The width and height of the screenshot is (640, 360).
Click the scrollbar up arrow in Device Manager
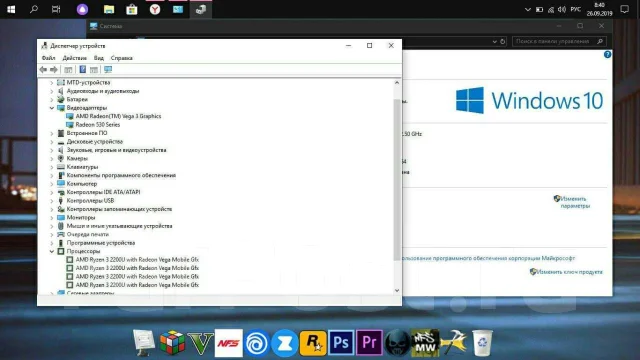397,82
